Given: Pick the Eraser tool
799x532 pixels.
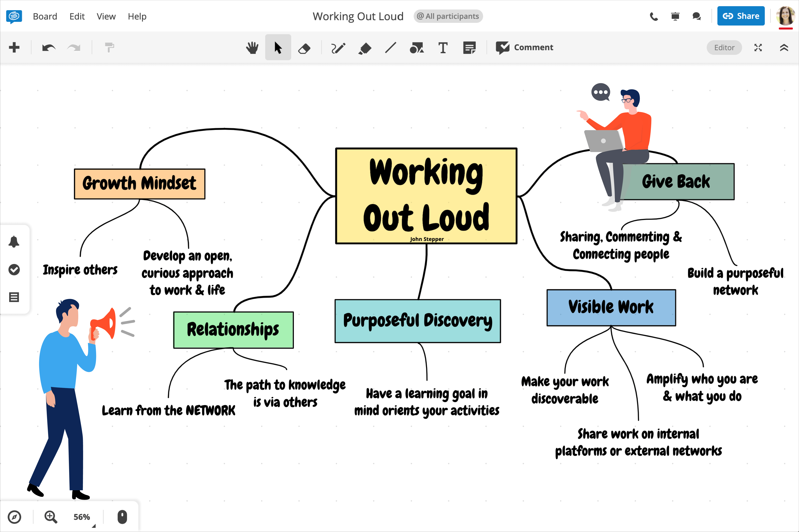Looking at the screenshot, I should pos(304,48).
